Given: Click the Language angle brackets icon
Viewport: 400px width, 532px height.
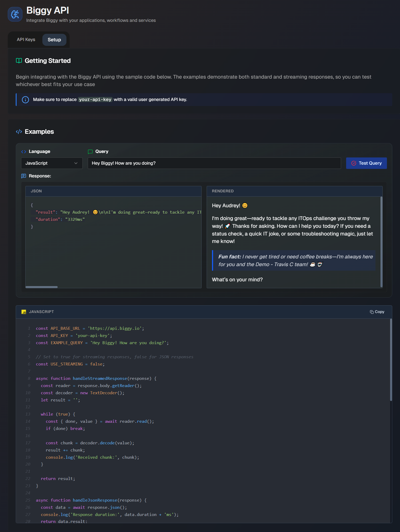Looking at the screenshot, I should coord(23,152).
